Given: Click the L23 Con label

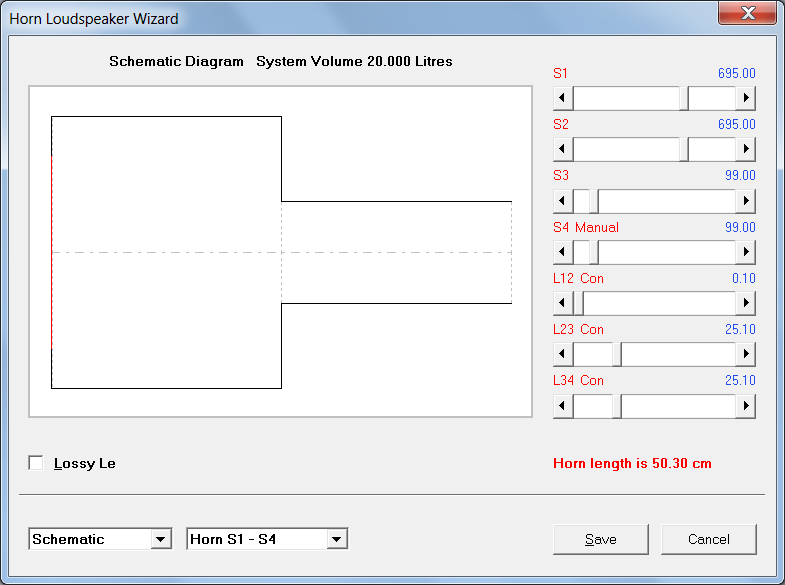Looking at the screenshot, I should coord(578,329).
